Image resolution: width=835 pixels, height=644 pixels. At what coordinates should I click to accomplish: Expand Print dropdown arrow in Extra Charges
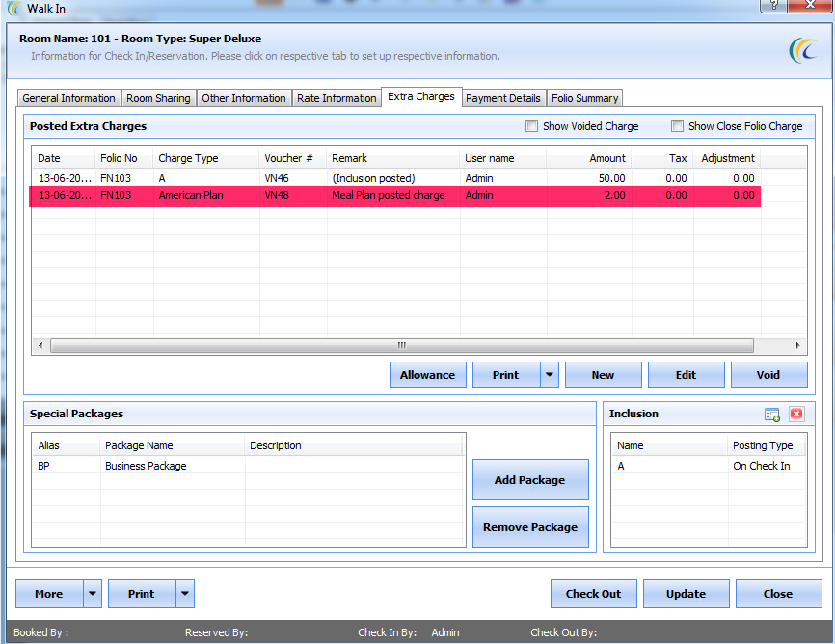point(550,374)
